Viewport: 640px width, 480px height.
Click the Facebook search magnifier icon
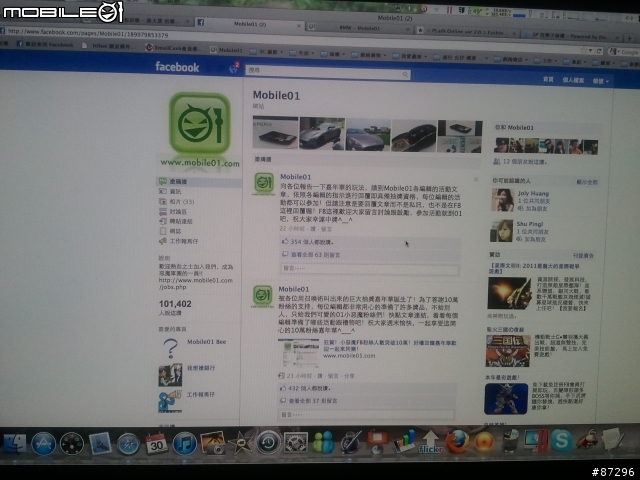405,74
